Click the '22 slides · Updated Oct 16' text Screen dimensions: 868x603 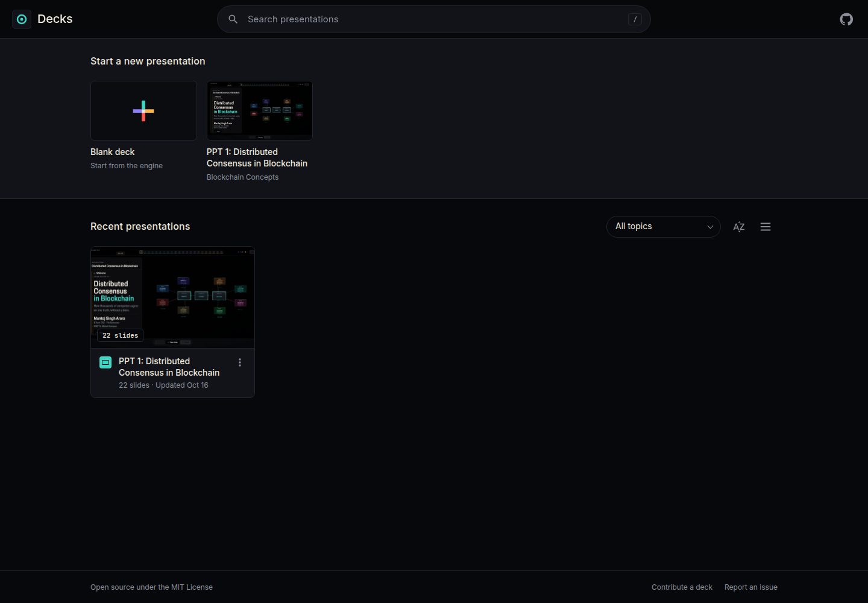click(163, 385)
